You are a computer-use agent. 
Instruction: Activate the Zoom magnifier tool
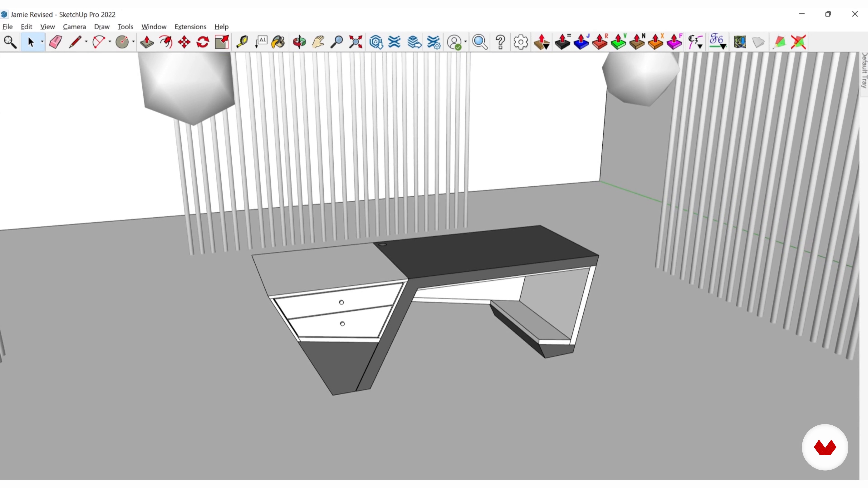point(336,42)
